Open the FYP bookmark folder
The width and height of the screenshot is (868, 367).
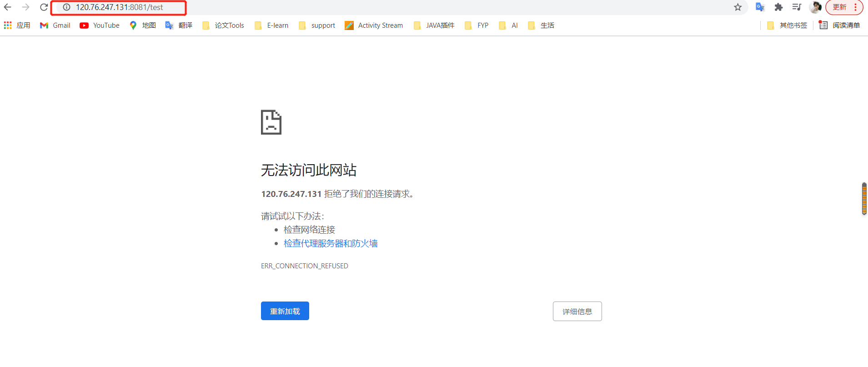[477, 25]
